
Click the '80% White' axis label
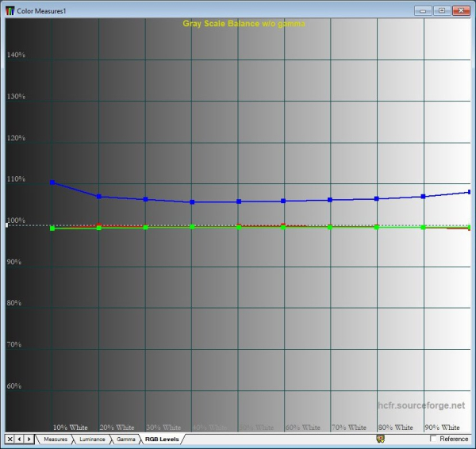pyautogui.click(x=396, y=428)
